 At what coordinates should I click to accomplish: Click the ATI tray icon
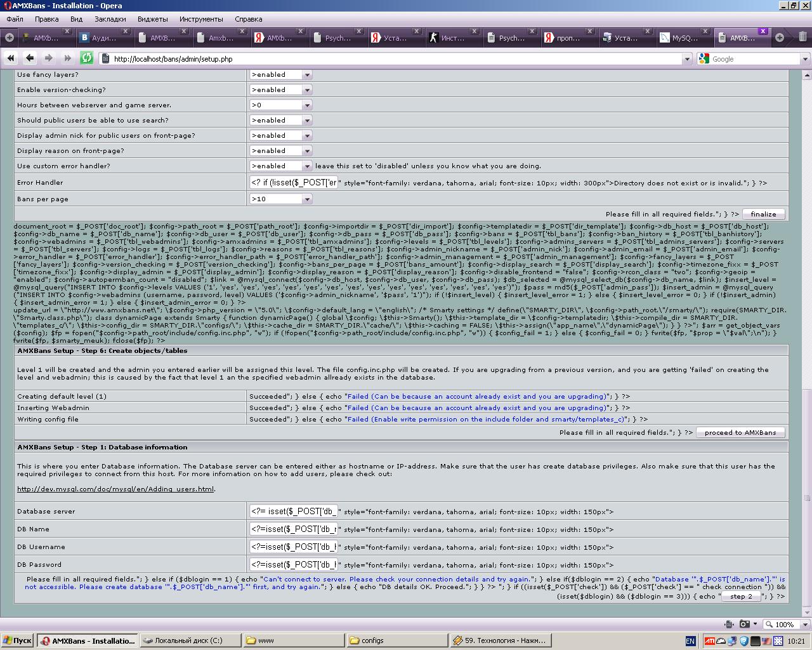pos(709,641)
